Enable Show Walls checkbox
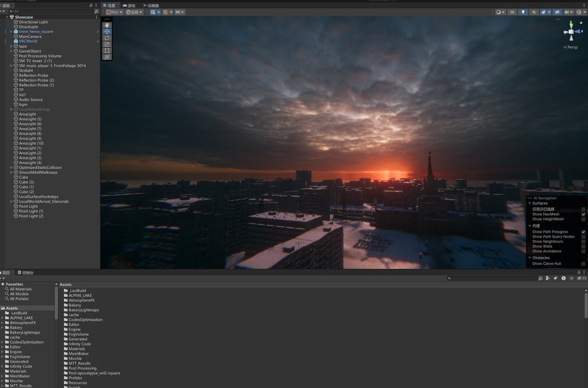The width and height of the screenshot is (588, 388). tap(584, 246)
